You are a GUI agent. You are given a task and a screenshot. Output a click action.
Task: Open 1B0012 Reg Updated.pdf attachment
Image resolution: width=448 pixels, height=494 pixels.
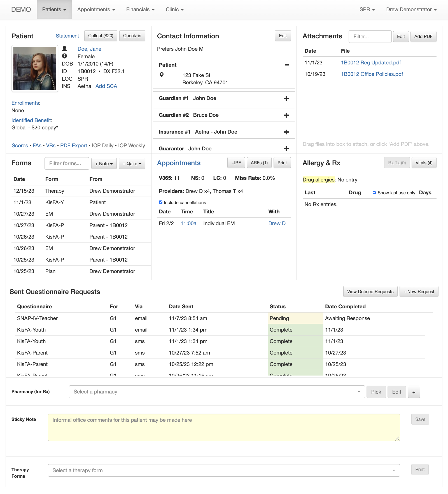371,62
